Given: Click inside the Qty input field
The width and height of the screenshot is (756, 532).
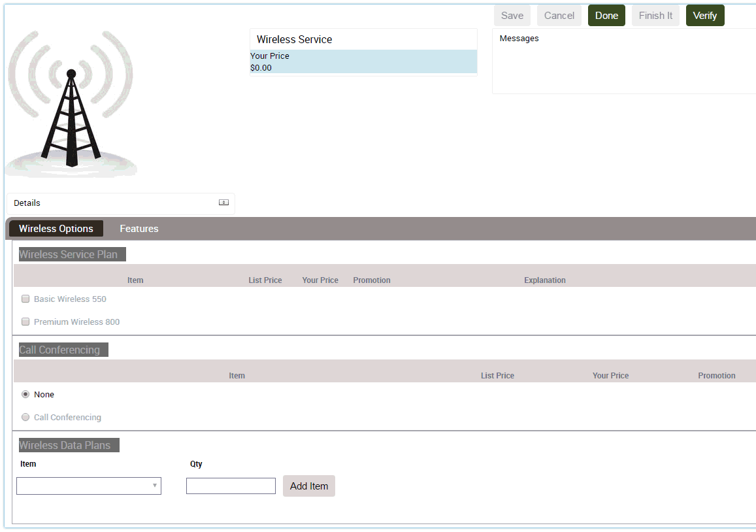Looking at the screenshot, I should 231,486.
